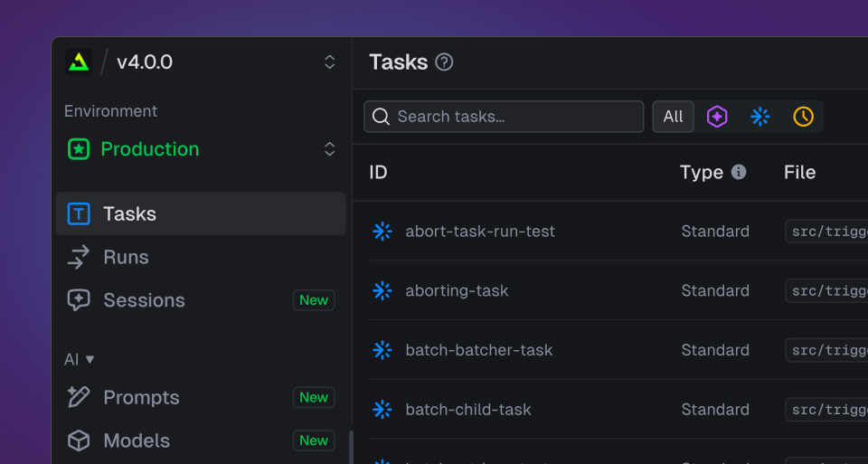Viewport: 868px width, 464px height.
Task: Click the File column header
Action: tap(799, 172)
